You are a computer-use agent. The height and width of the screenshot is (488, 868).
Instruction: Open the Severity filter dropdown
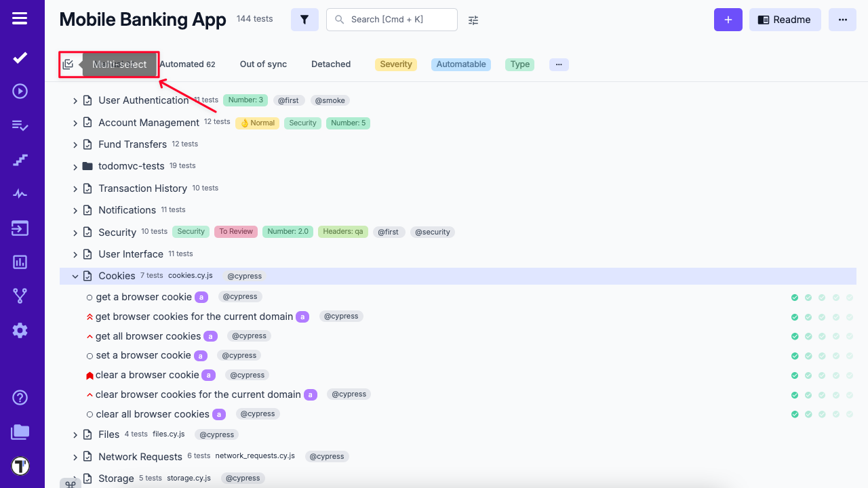(395, 64)
